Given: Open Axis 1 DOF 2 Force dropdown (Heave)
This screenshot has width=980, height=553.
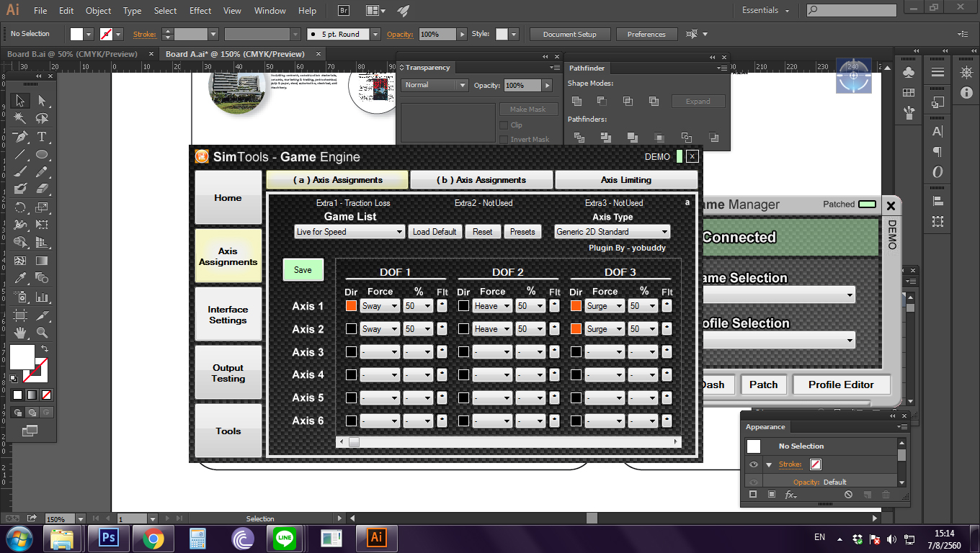Looking at the screenshot, I should [492, 306].
